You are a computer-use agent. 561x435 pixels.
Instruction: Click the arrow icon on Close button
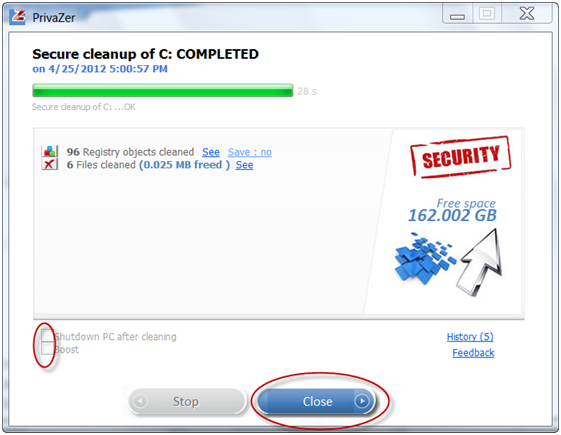(x=362, y=401)
